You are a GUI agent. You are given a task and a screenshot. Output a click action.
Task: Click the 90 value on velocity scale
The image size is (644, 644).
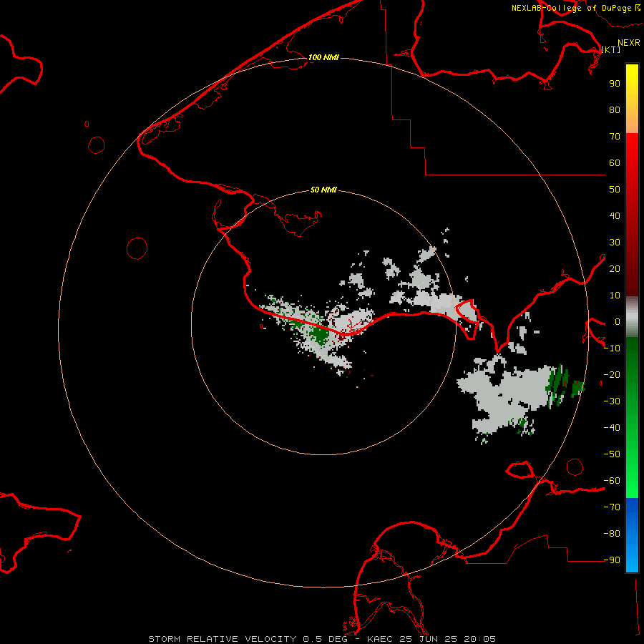[615, 84]
